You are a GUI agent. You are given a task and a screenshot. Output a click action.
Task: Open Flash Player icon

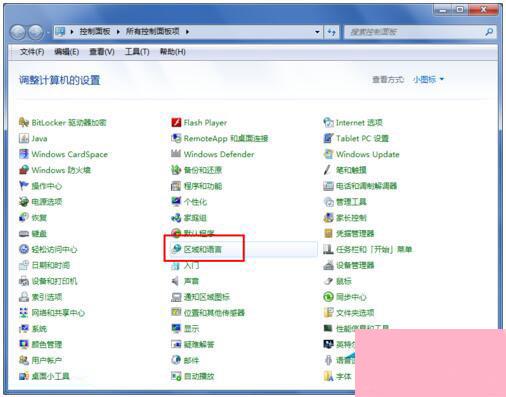pyautogui.click(x=176, y=122)
